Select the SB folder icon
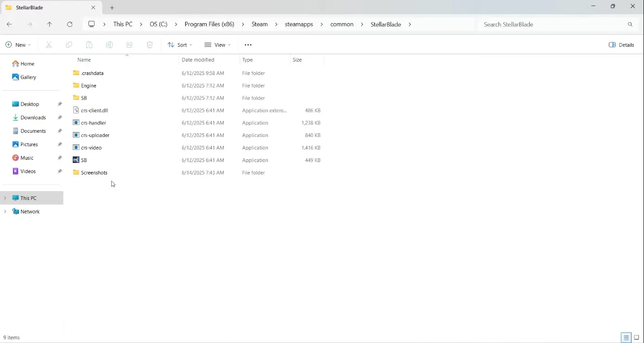Screen dimensions: 644x343 (x=76, y=98)
